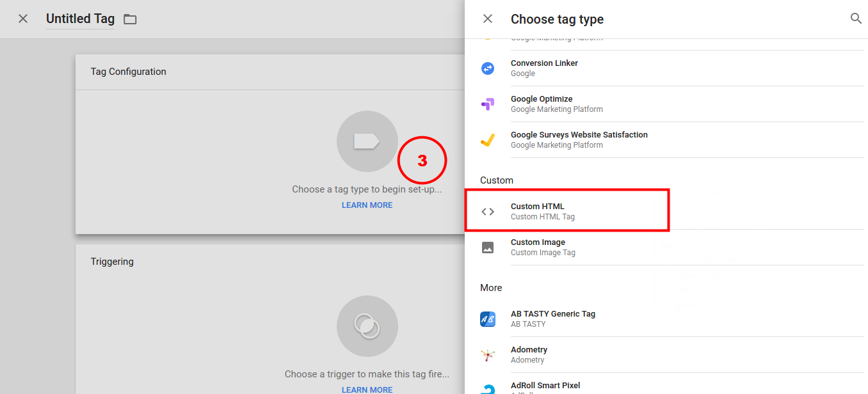This screenshot has height=394, width=868.
Task: Select the AB TASTY logo icon
Action: [x=488, y=319]
